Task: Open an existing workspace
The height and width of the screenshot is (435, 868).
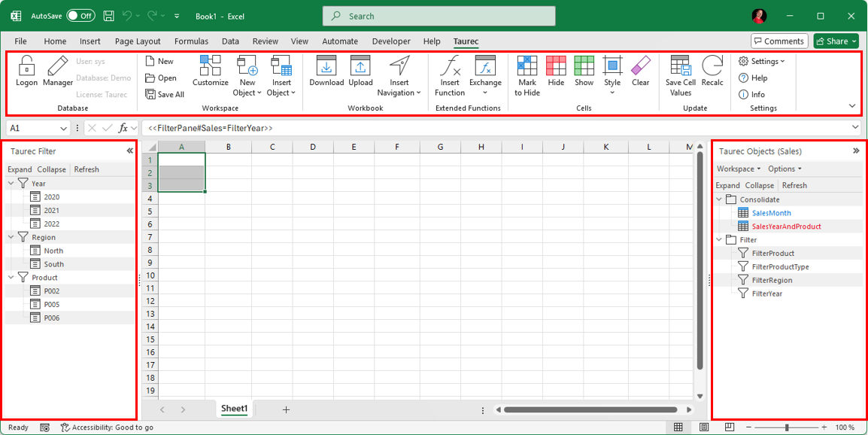Action: click(161, 78)
